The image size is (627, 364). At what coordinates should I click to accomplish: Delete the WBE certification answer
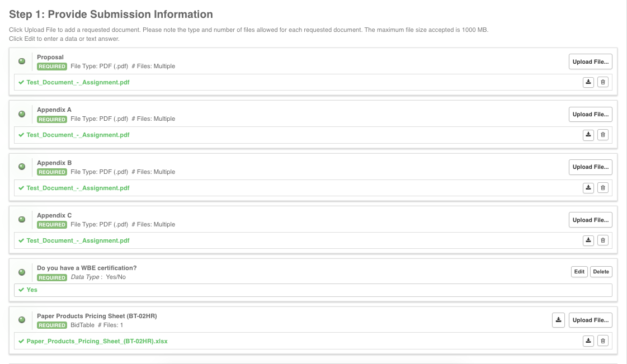point(601,271)
